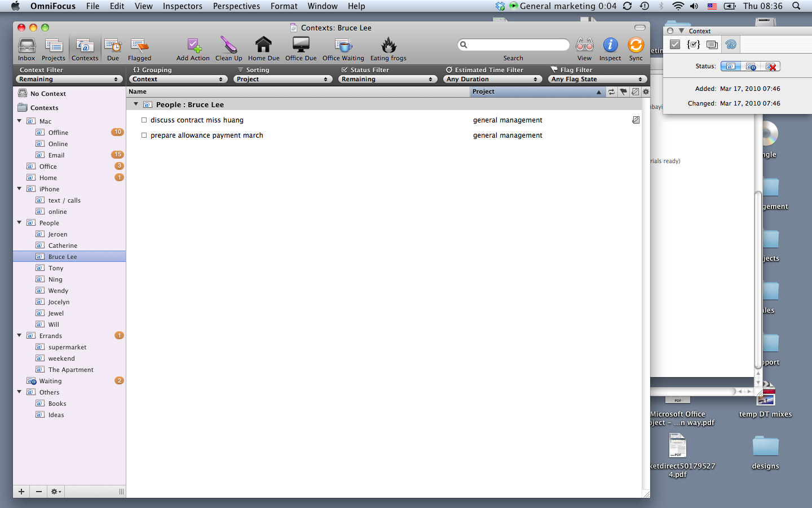The image size is (812, 508).
Task: Click the Wi-Fi status icon
Action: 678,6
